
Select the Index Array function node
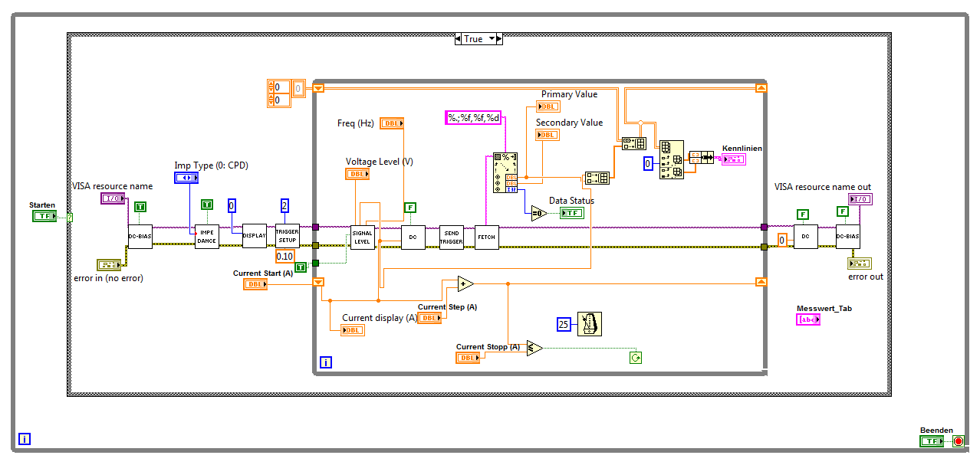pos(672,159)
